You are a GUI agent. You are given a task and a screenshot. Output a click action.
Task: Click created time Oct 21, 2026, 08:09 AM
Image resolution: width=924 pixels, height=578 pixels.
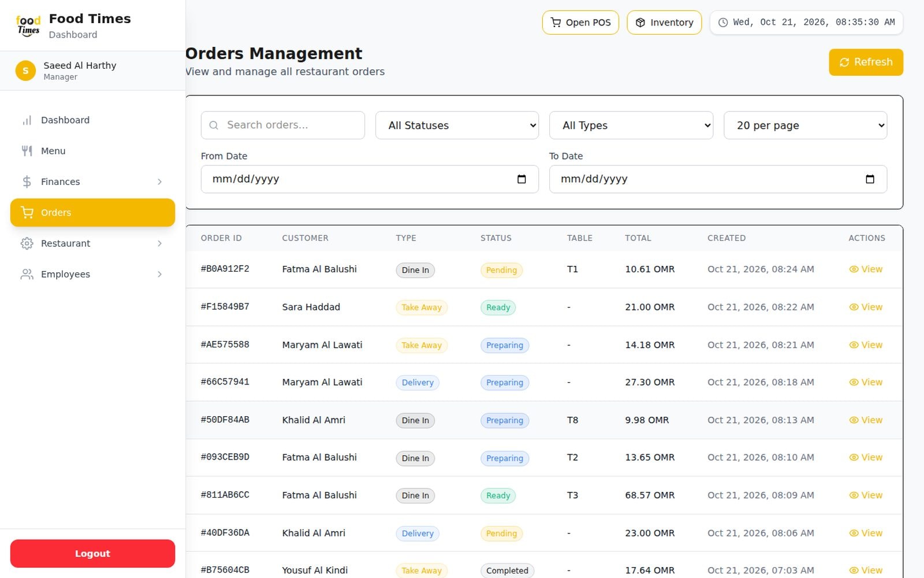pyautogui.click(x=761, y=495)
